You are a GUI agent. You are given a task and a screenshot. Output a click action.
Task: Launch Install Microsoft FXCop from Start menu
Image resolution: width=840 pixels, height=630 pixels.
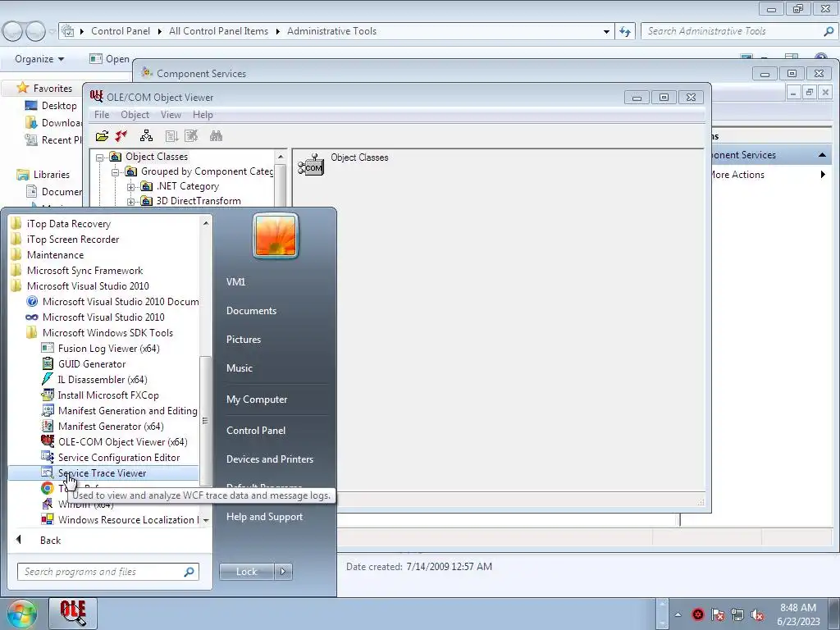[x=103, y=395]
